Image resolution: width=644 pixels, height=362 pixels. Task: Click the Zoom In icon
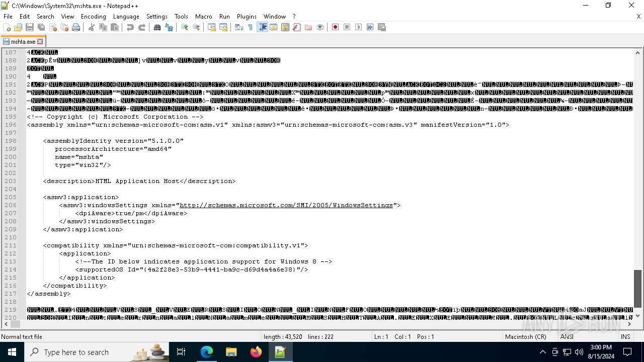click(185, 27)
